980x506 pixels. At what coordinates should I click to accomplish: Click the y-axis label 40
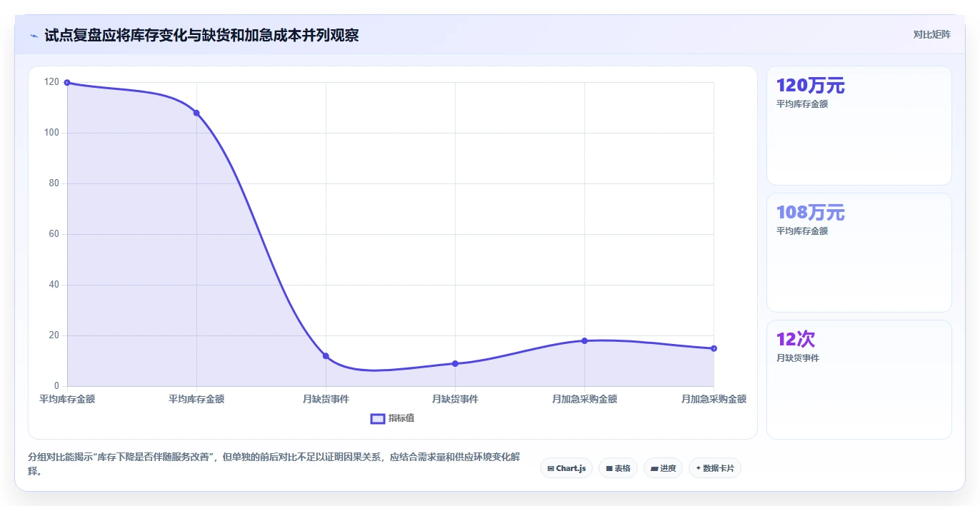tap(54, 285)
